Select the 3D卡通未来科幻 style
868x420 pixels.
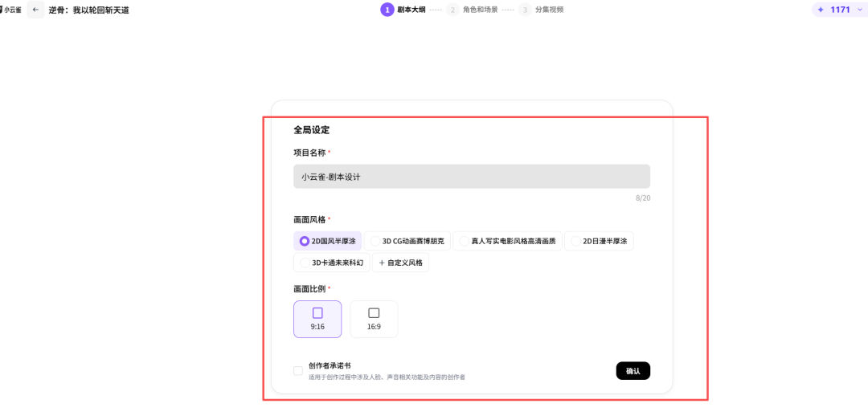pos(332,263)
